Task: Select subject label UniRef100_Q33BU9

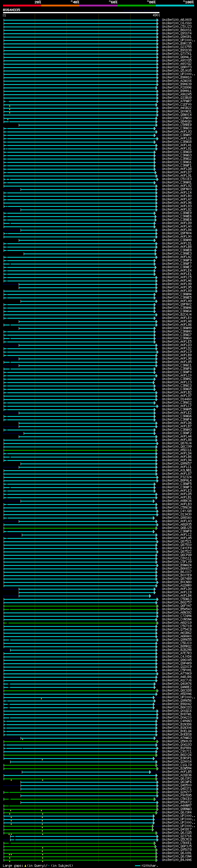Action: point(177,98)
